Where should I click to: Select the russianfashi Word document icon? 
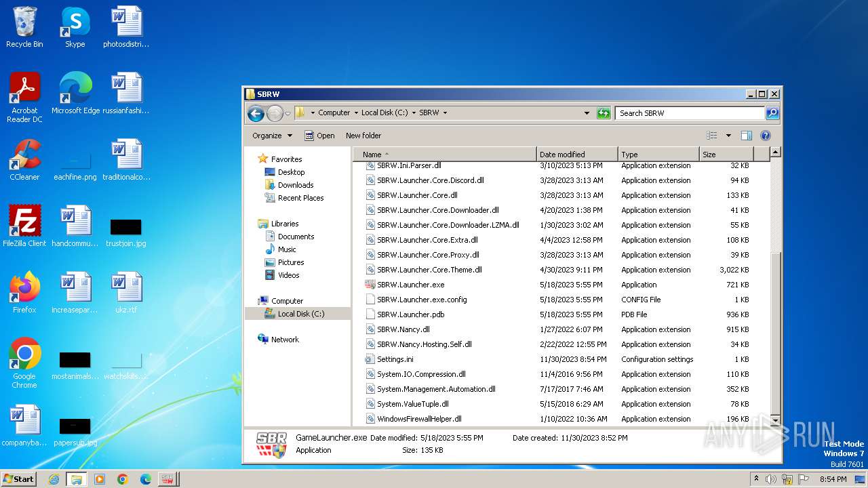pos(126,94)
